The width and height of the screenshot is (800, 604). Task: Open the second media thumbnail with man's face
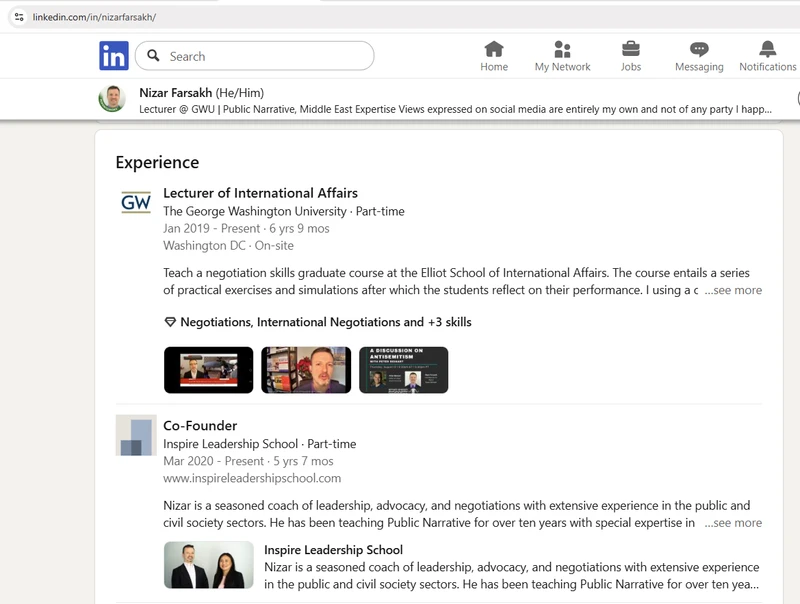[306, 370]
